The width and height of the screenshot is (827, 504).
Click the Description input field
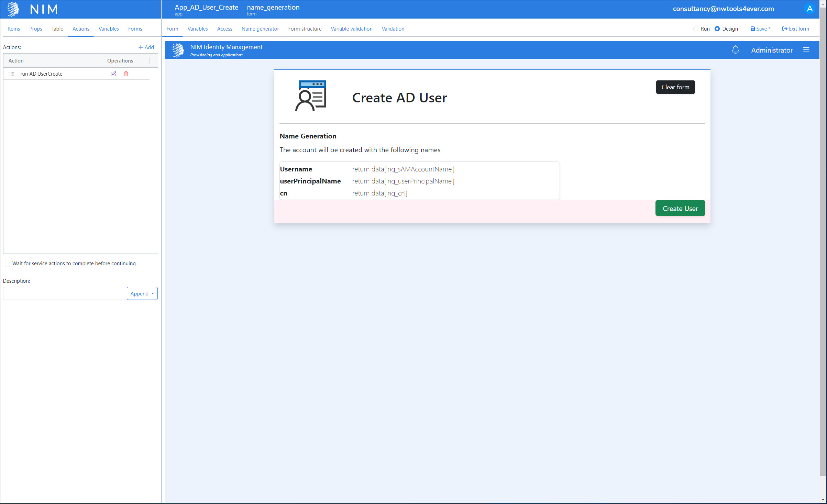(x=65, y=294)
